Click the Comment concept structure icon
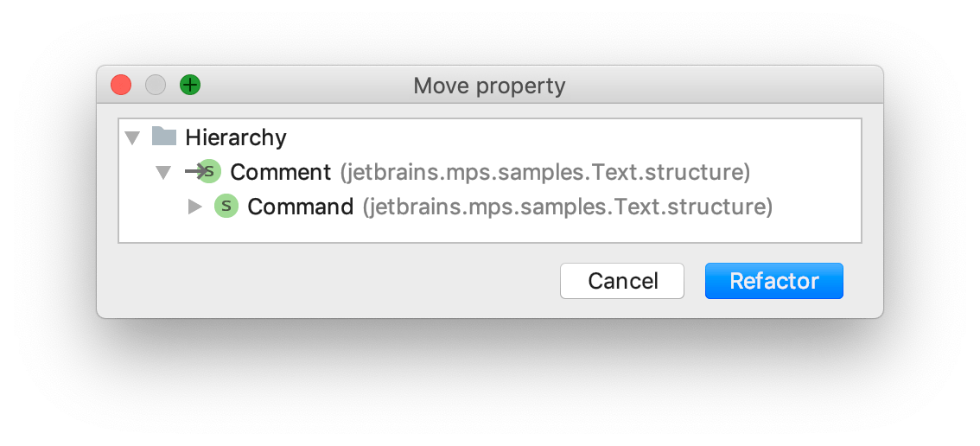Screen dimensions: 980x446 210,172
